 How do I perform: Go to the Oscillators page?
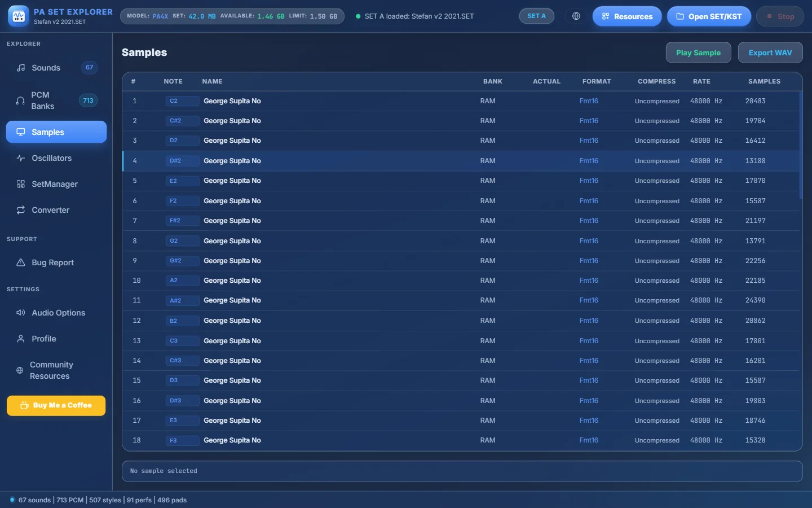coord(56,158)
